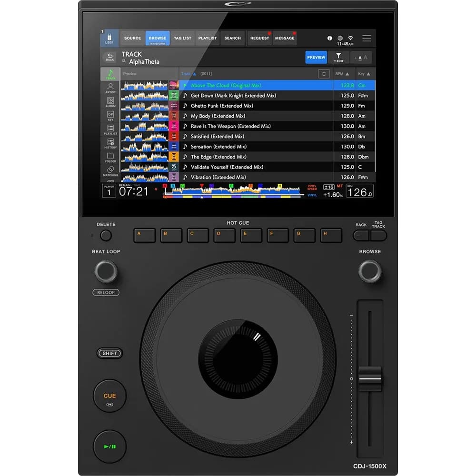Push the green play/pause button
This screenshot has height=476, width=476.
point(109,446)
